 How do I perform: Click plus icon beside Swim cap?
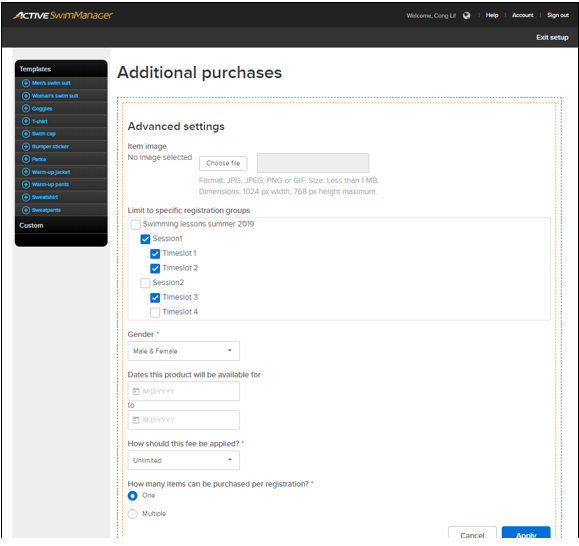(25, 134)
